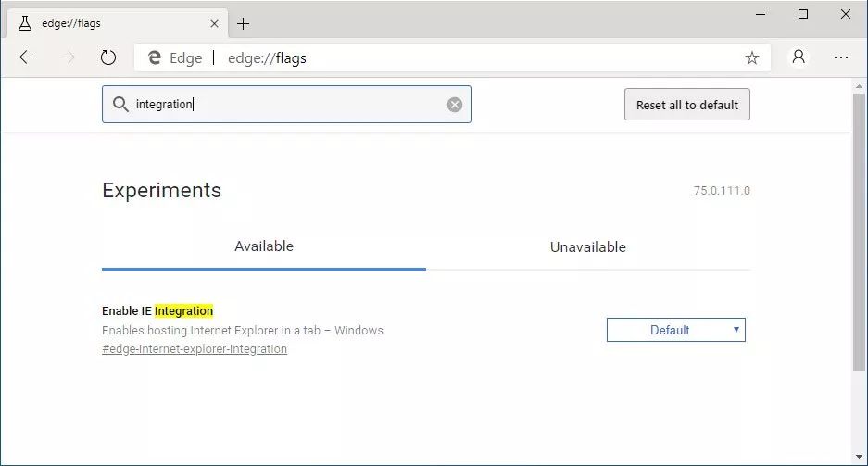Open the profile account icon
This screenshot has height=466, width=868.
(x=799, y=57)
